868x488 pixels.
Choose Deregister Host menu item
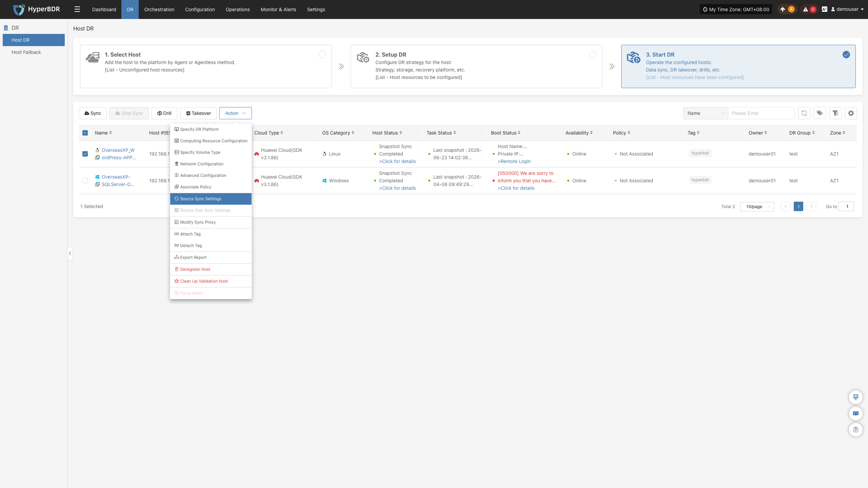click(x=211, y=269)
